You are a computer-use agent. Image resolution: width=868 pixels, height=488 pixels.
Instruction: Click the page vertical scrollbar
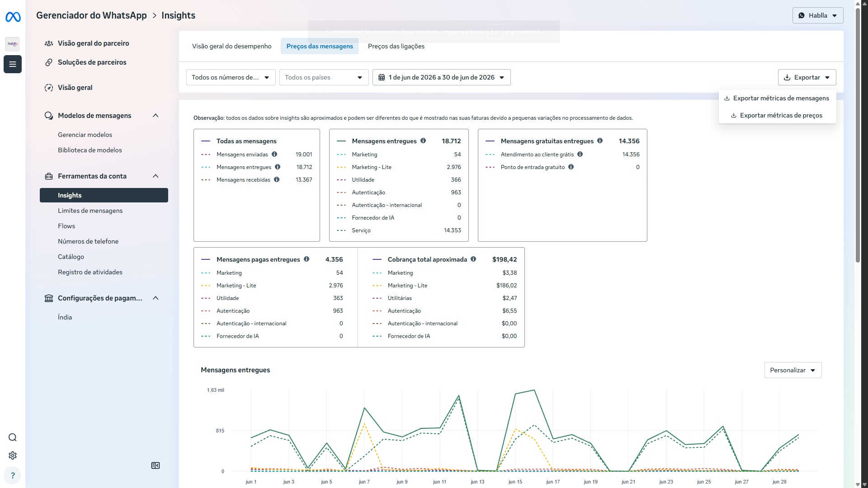pyautogui.click(x=858, y=136)
